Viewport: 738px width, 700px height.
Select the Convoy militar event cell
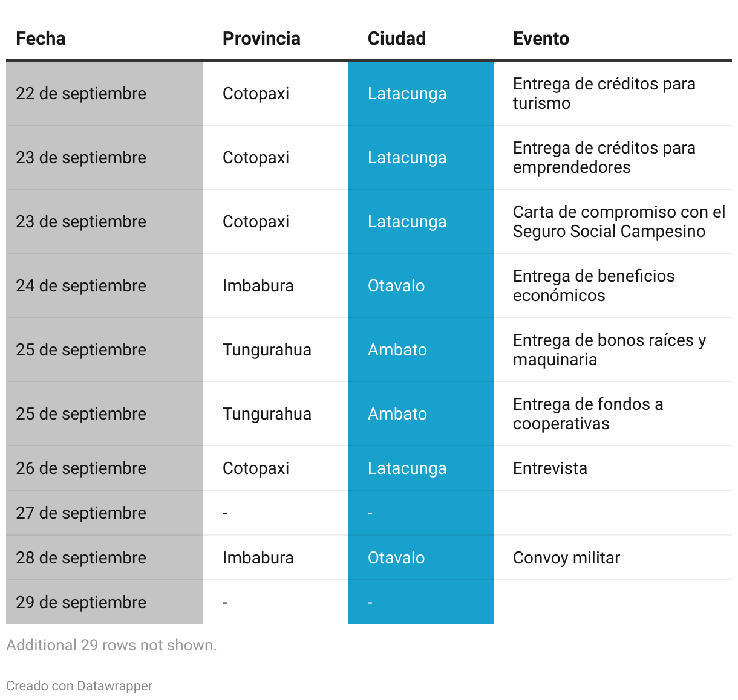click(613, 558)
